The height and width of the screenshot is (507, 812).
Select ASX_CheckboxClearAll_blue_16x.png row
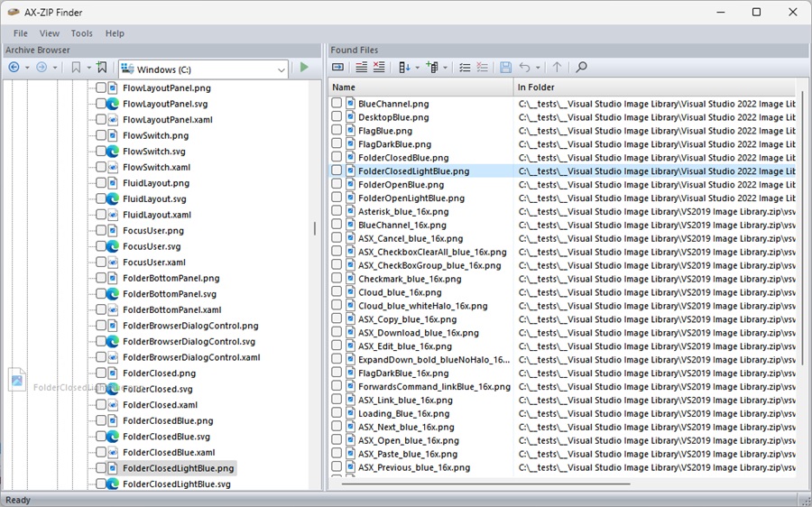432,252
